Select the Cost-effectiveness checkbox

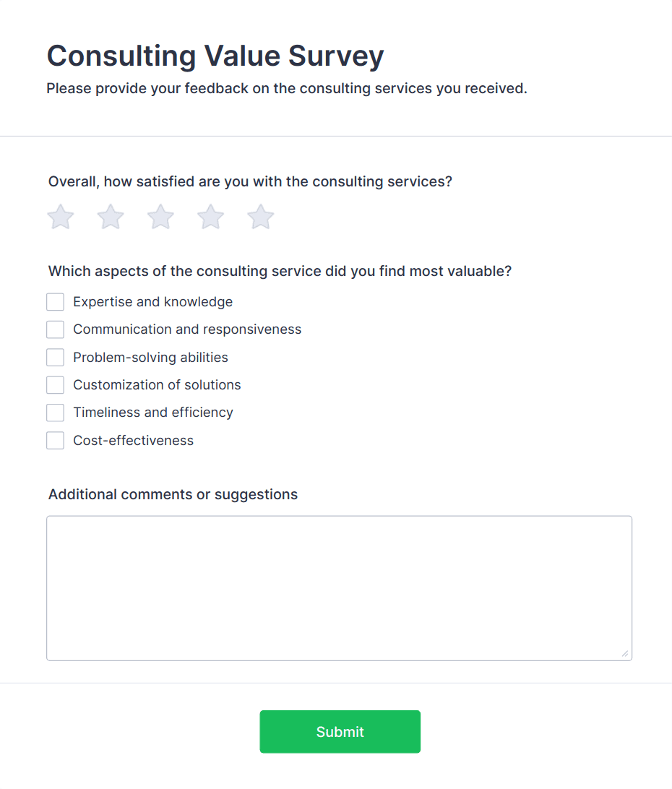coord(55,440)
